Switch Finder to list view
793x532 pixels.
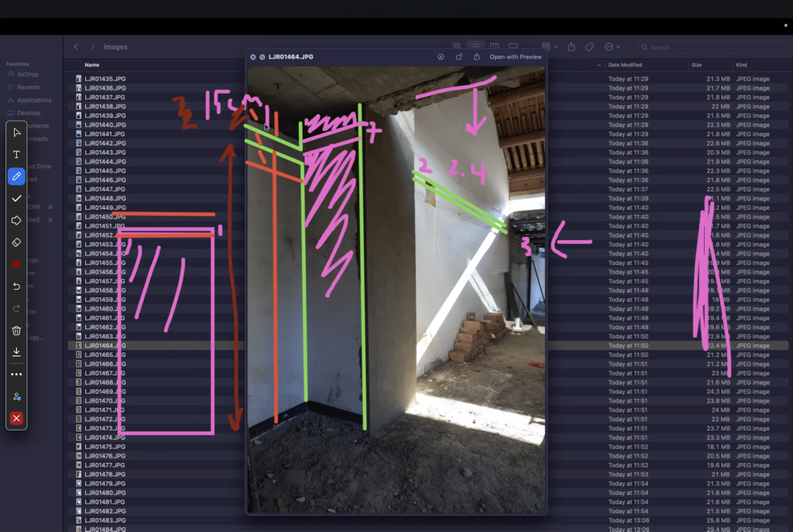476,47
